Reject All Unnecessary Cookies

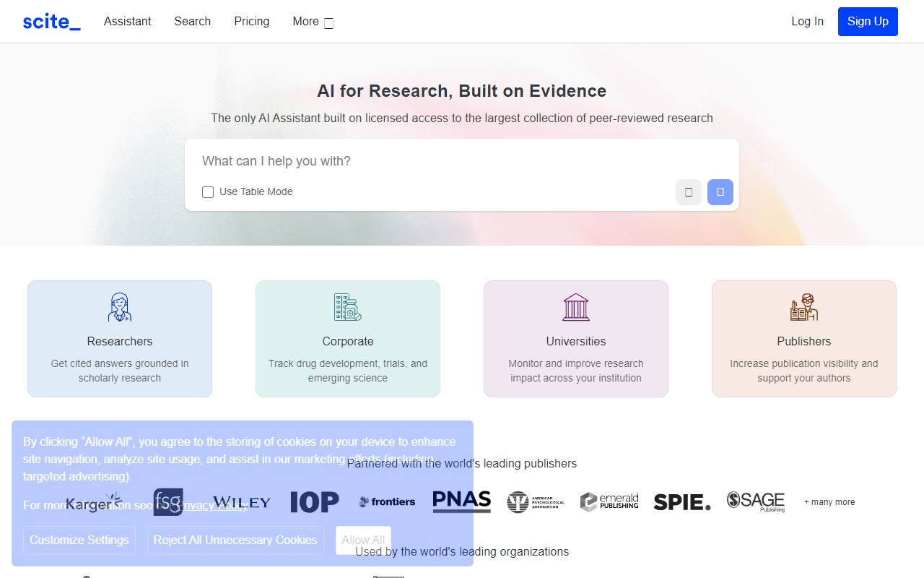tap(235, 540)
